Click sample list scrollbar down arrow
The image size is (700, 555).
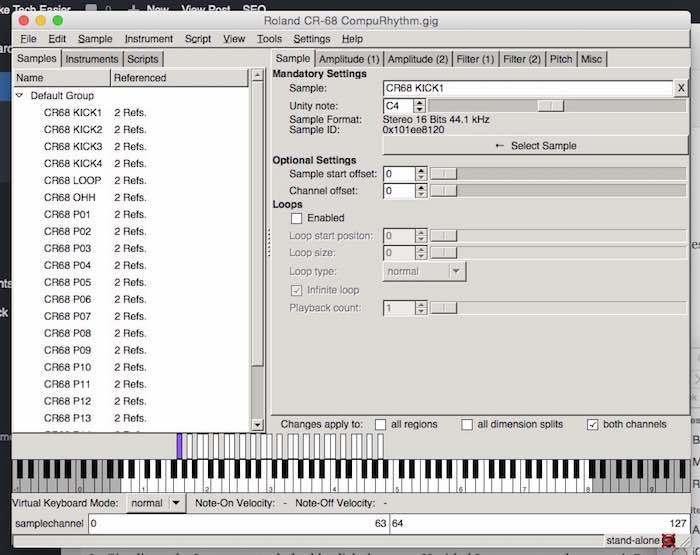(x=257, y=425)
